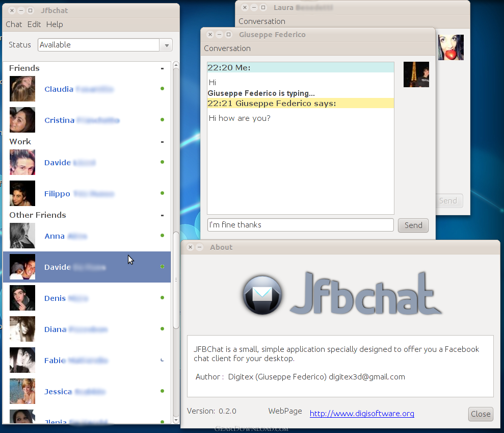This screenshot has width=504, height=433.
Task: Click scrollbar down arrow in contact list
Action: [176, 420]
